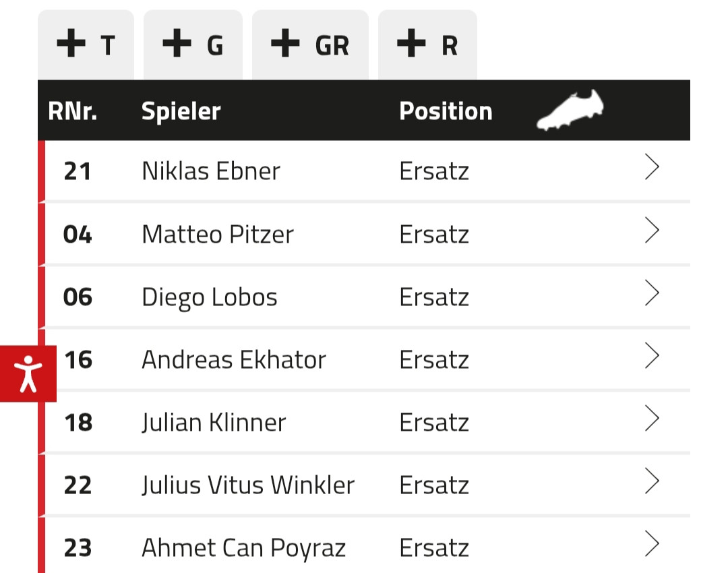Click arrow beside Julius Vitus Winkler
728x573 pixels.
[652, 481]
